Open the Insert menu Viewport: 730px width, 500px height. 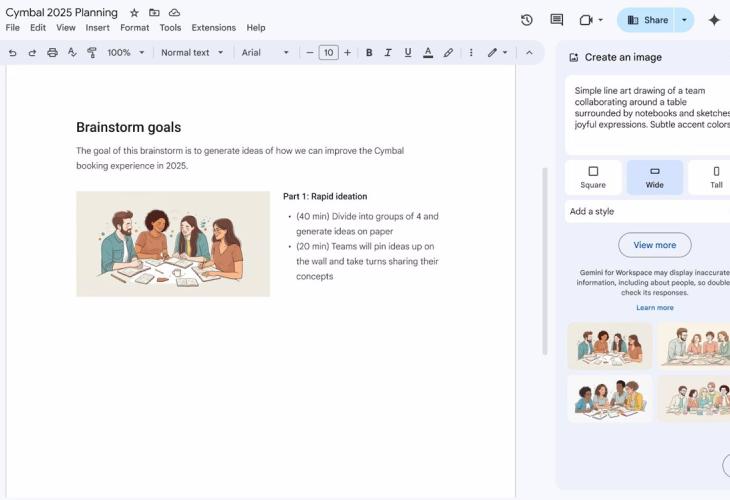pyautogui.click(x=97, y=28)
